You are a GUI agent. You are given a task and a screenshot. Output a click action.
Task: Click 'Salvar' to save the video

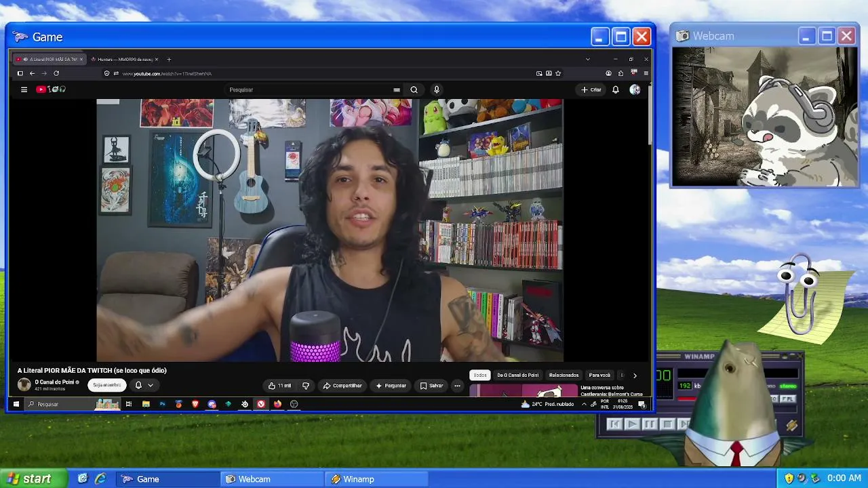click(431, 386)
